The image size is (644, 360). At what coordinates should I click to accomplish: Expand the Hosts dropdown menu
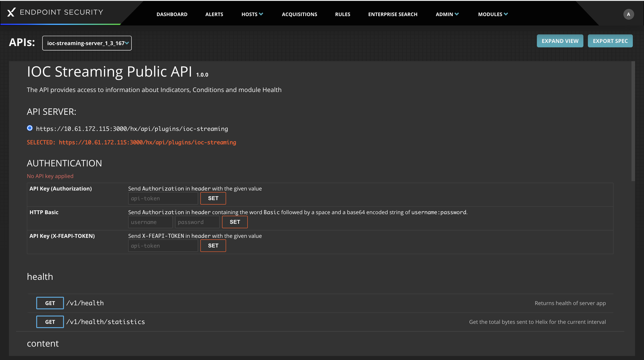[252, 14]
